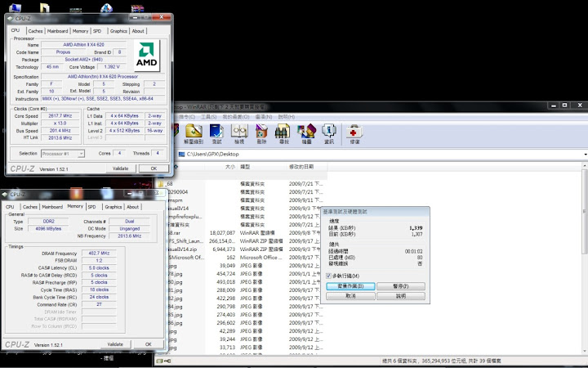Open Graphics tab in lower CPU-Z window

point(114,207)
